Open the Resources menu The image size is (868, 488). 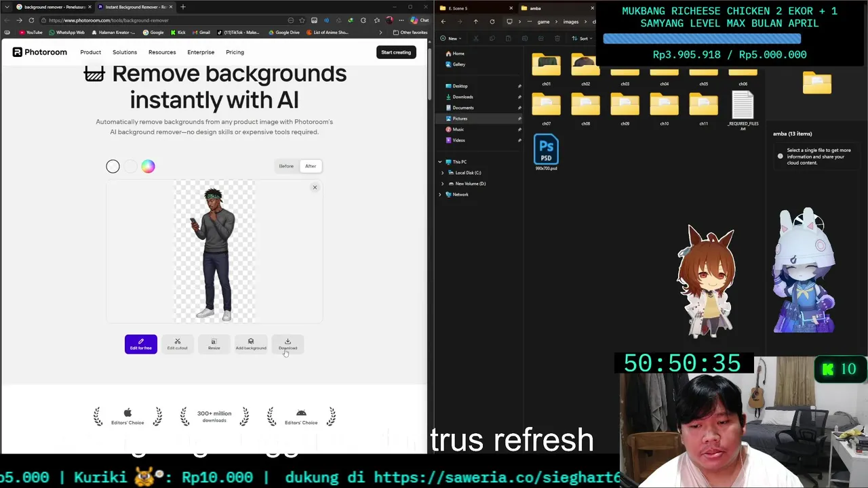click(162, 52)
